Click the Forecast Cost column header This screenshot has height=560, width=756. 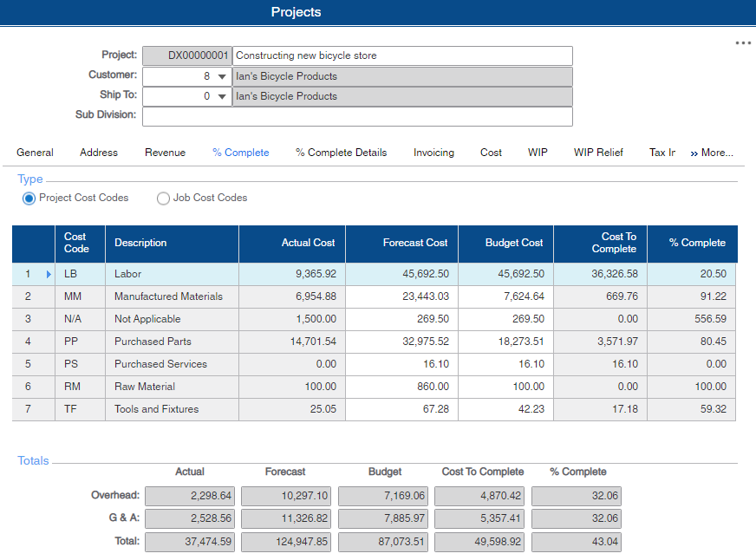[415, 244]
